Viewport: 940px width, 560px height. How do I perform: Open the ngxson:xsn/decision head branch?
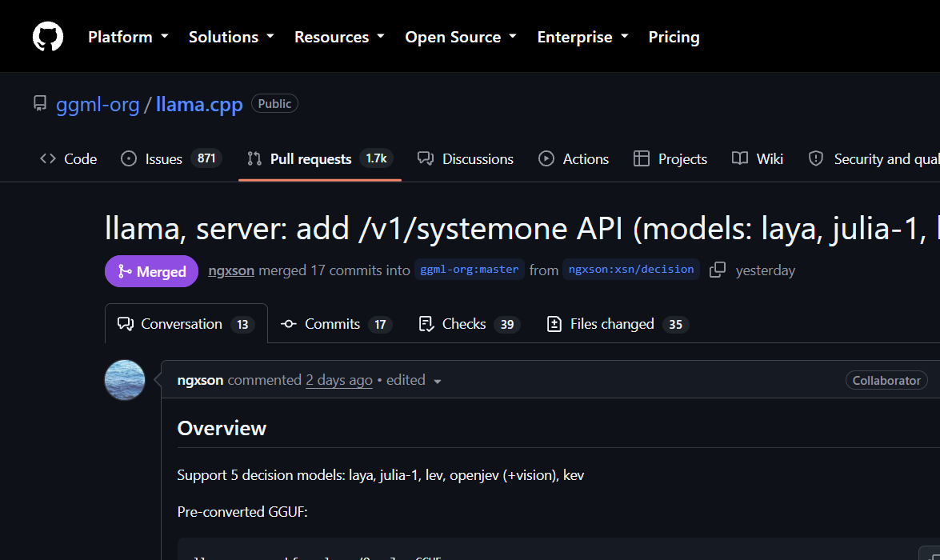630,270
